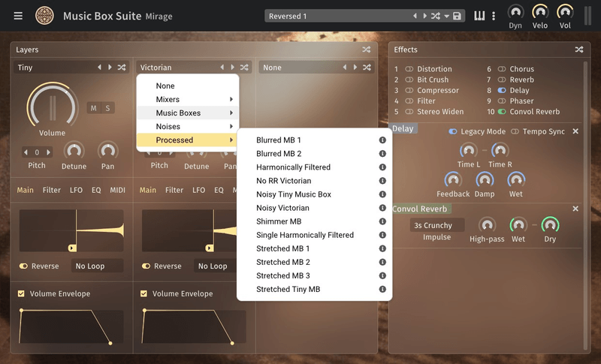Image resolution: width=601 pixels, height=364 pixels.
Task: Show info for Stretched Tiny MB
Action: pos(382,290)
